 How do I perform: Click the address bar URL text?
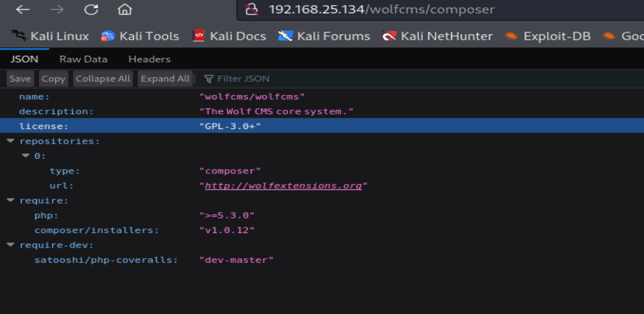382,9
